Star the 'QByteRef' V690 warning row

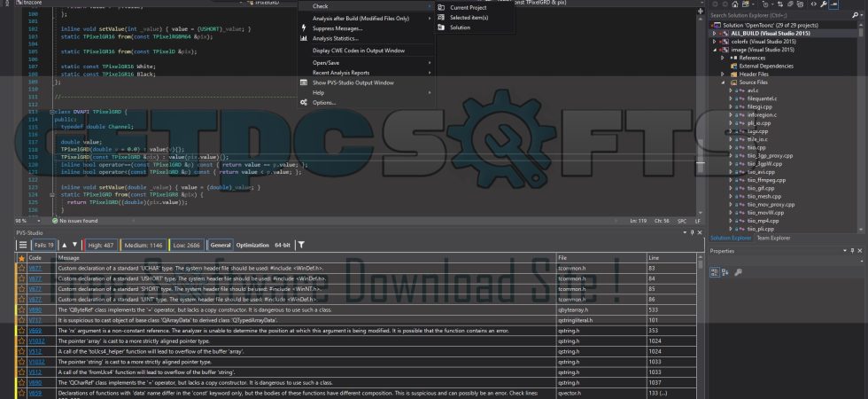[x=21, y=309]
